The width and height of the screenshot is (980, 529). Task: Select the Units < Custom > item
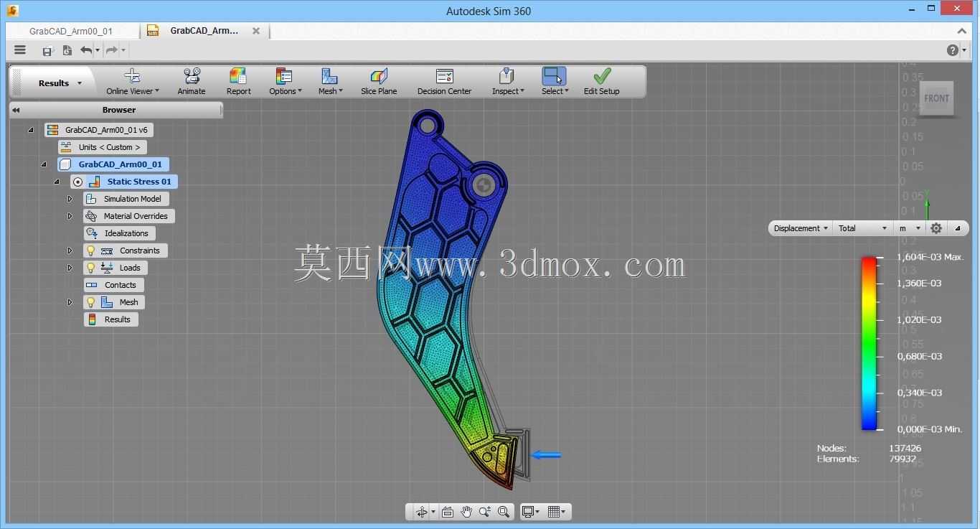coord(103,147)
